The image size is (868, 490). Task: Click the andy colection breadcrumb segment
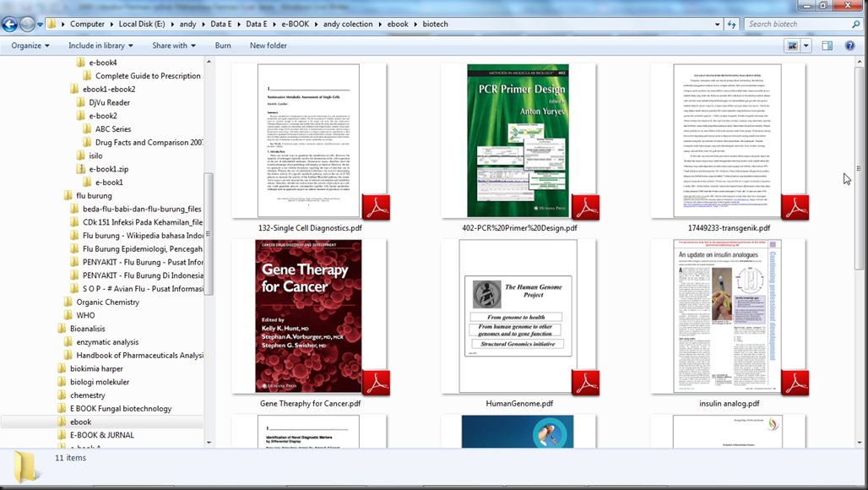(x=348, y=24)
